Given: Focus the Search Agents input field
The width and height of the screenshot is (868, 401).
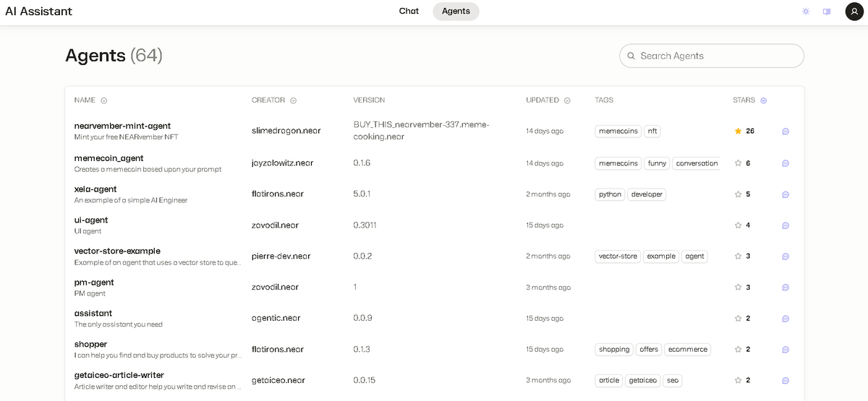Looking at the screenshot, I should [712, 56].
